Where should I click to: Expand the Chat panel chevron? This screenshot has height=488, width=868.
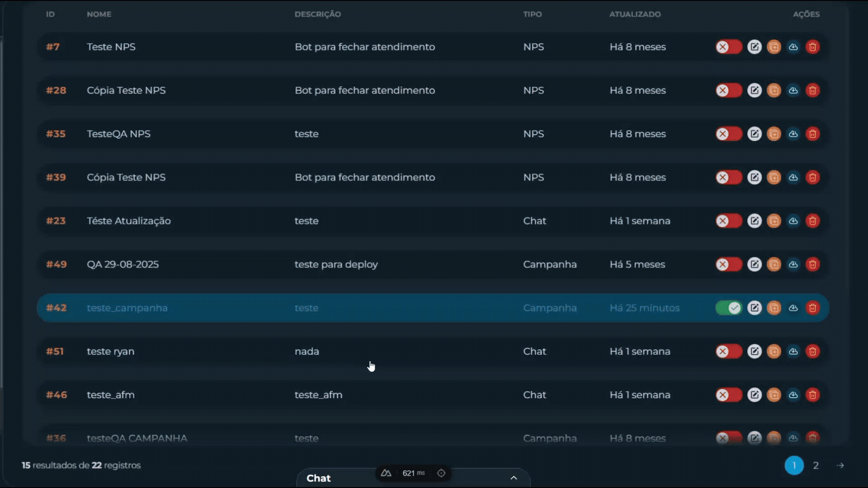point(514,478)
